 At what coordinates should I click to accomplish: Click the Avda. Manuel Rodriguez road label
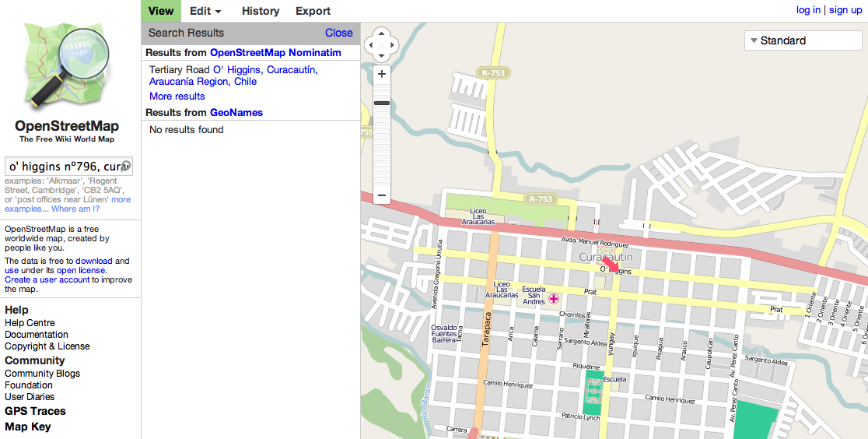(594, 241)
